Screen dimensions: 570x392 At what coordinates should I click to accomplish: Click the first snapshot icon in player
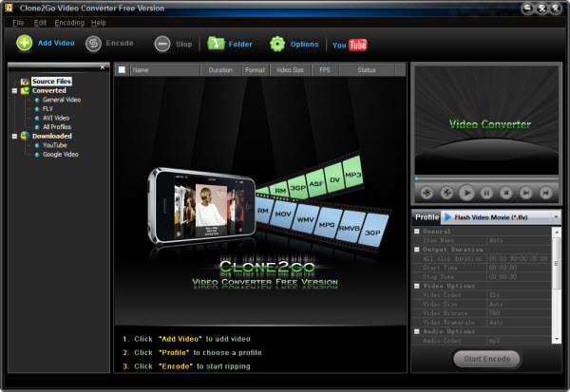[427, 193]
